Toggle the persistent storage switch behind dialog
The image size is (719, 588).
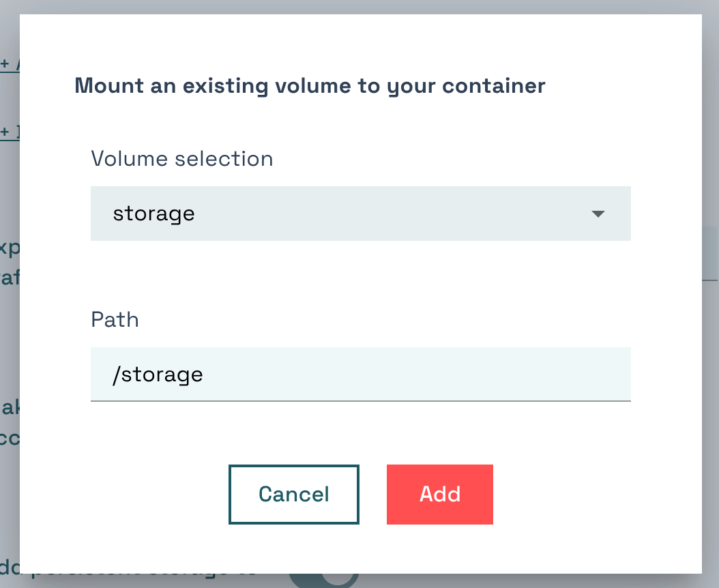point(324,580)
